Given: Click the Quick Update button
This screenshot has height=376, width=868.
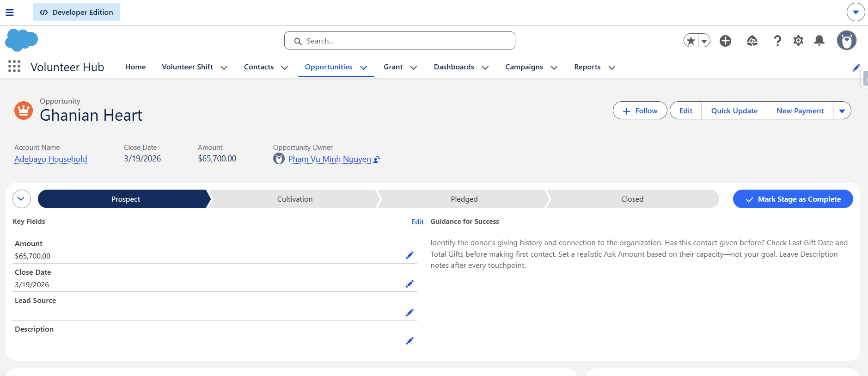Looking at the screenshot, I should pos(734,111).
